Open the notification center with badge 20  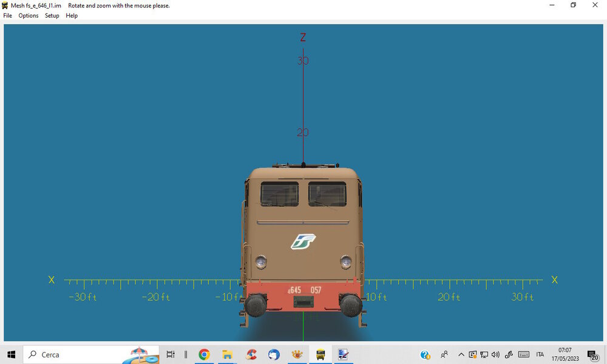(x=592, y=355)
